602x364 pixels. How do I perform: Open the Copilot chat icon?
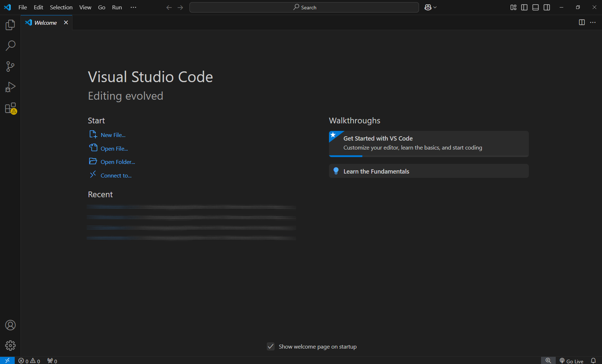[x=428, y=7]
